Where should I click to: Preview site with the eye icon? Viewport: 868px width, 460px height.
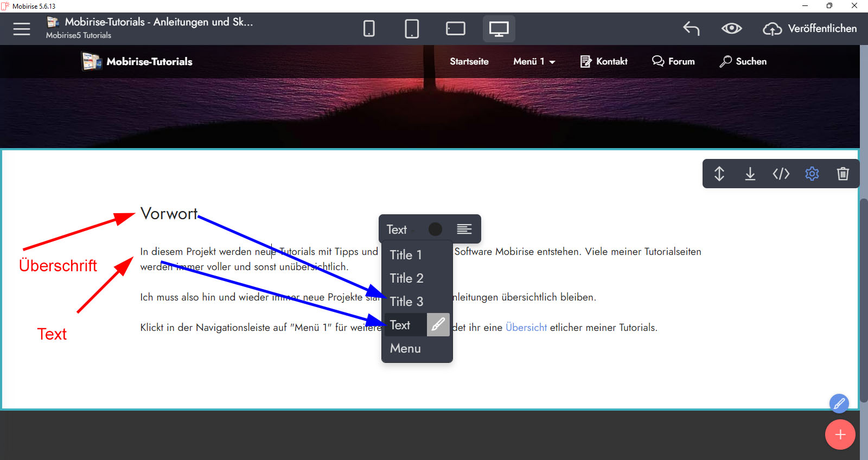point(732,28)
